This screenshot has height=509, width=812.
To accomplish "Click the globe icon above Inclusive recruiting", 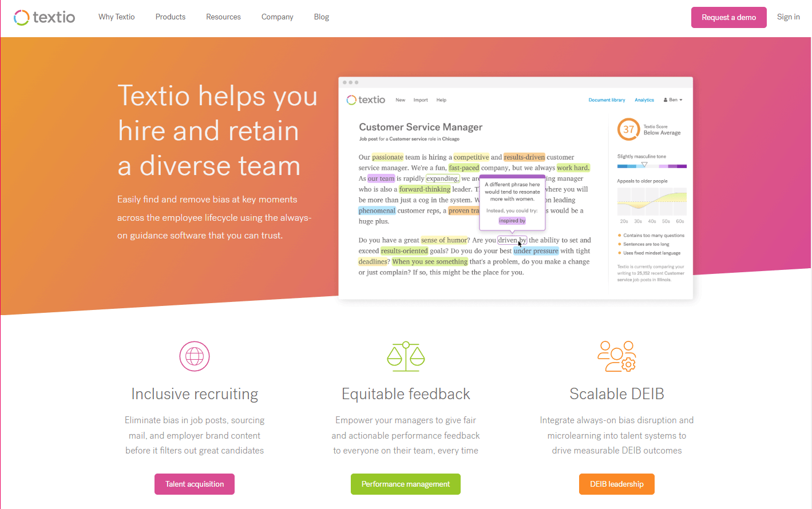I will click(195, 356).
